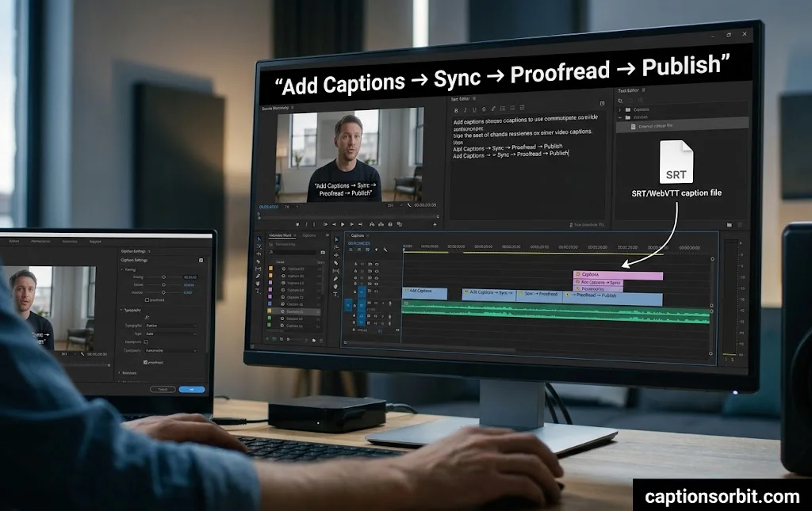This screenshot has height=511, width=812.
Task: Select the Caption 02 row in project list
Action: [x=294, y=276]
